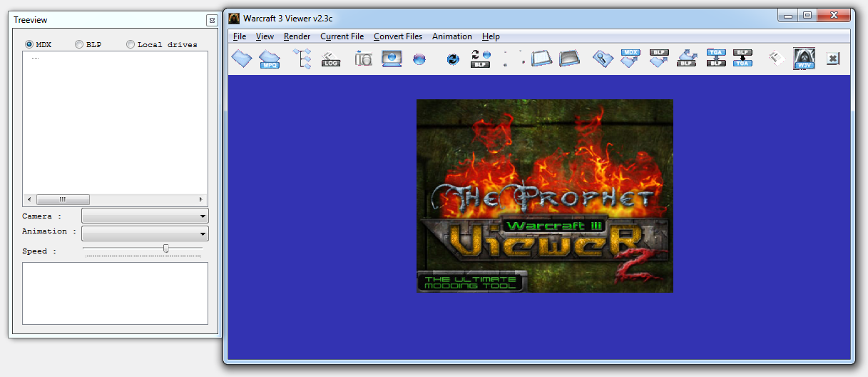The height and width of the screenshot is (377, 868).
Task: Click the W3V hooded figure icon
Action: (804, 59)
